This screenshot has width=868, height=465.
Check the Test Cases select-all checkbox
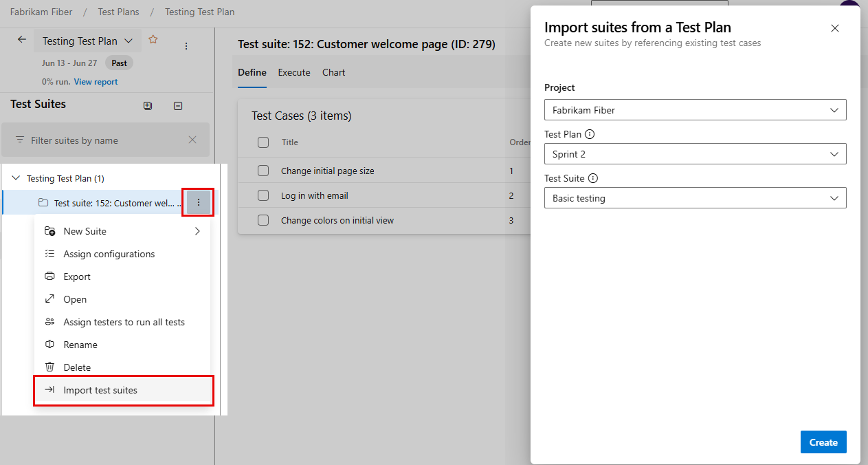263,142
